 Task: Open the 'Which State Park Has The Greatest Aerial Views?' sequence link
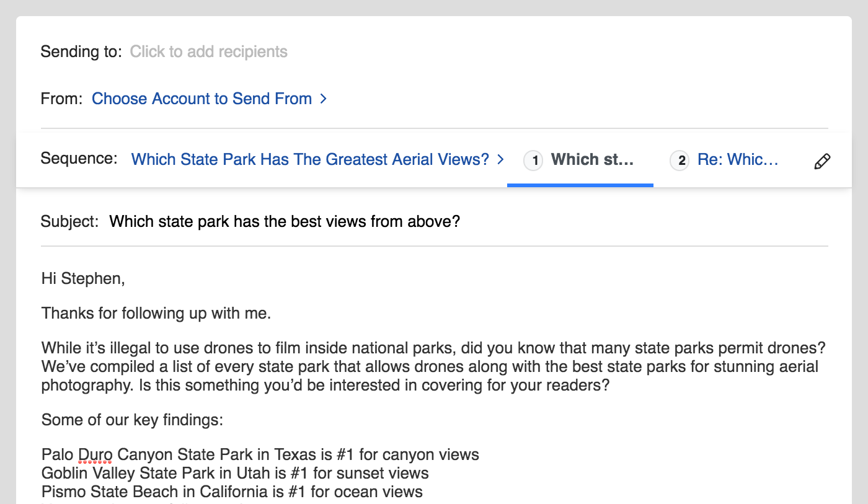[310, 159]
